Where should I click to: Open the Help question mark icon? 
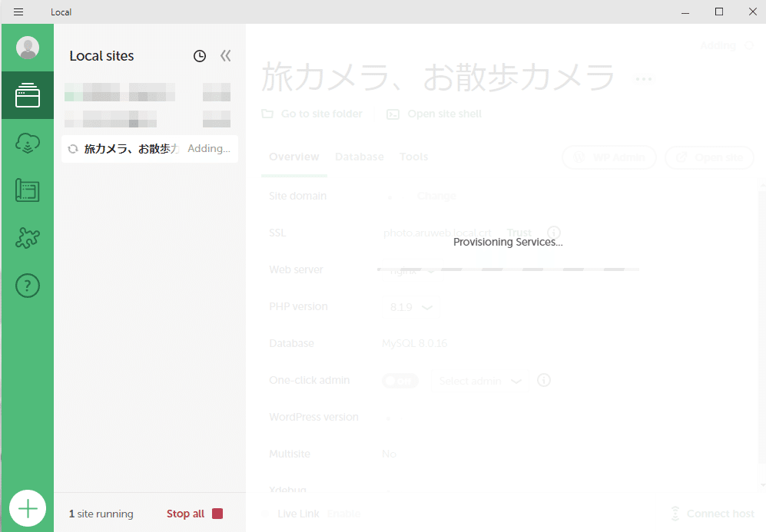(28, 286)
